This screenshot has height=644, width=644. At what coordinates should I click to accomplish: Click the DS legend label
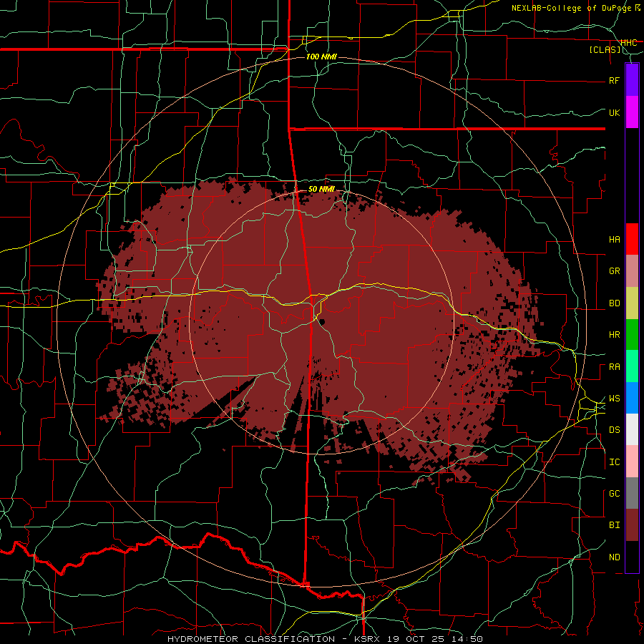(x=614, y=430)
